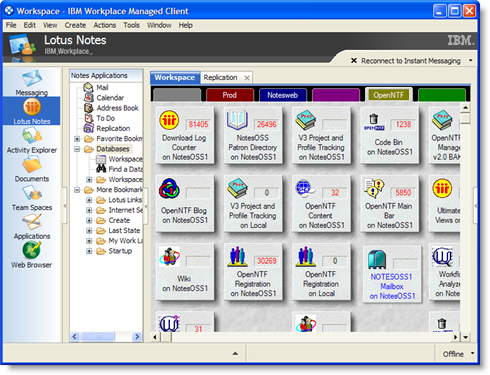Screen dimensions: 490x375
Task: Expand the Startup folder
Action: [89, 251]
